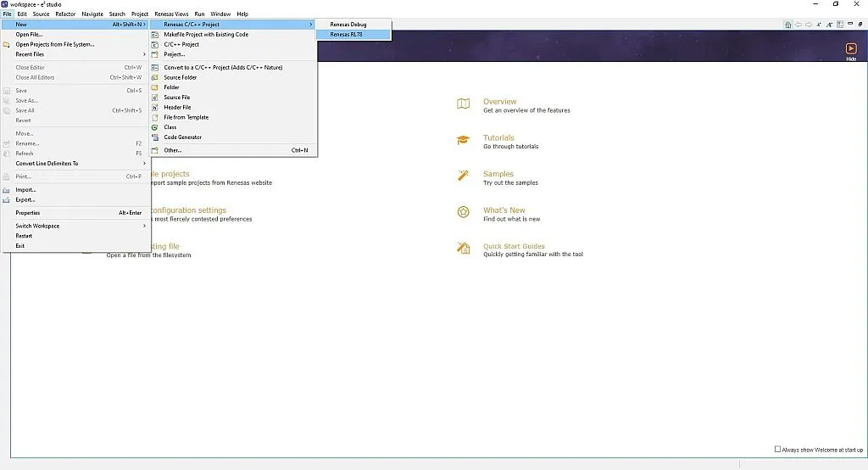Screen dimensions: 868x470
Task: Expand the Switch Workspace submenu
Action: (x=76, y=226)
